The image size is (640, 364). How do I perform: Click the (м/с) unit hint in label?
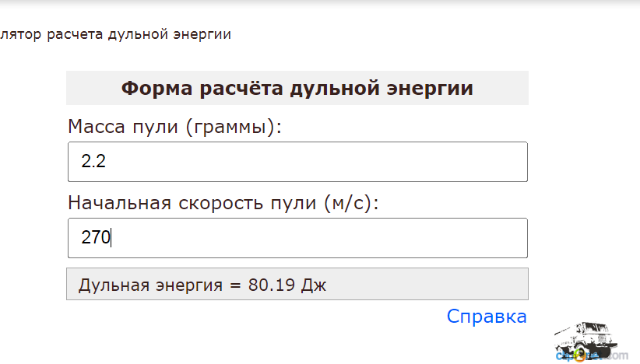[351, 203]
